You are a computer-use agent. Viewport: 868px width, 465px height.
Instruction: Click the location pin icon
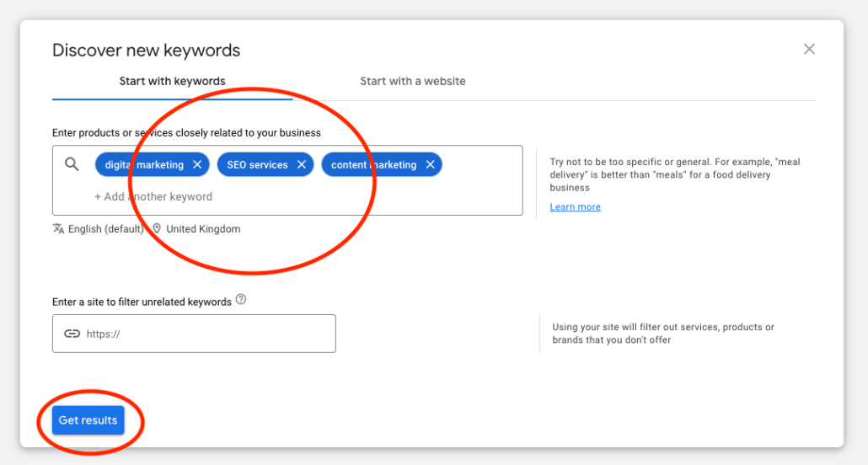click(x=157, y=229)
